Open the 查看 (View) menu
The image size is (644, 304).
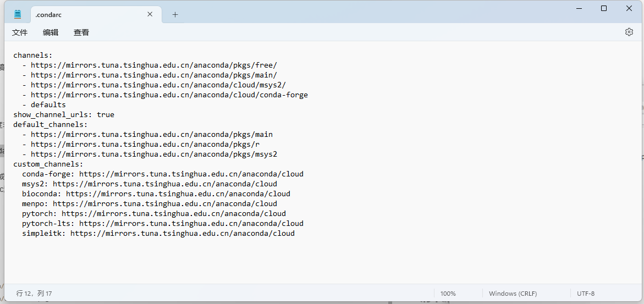pyautogui.click(x=81, y=32)
